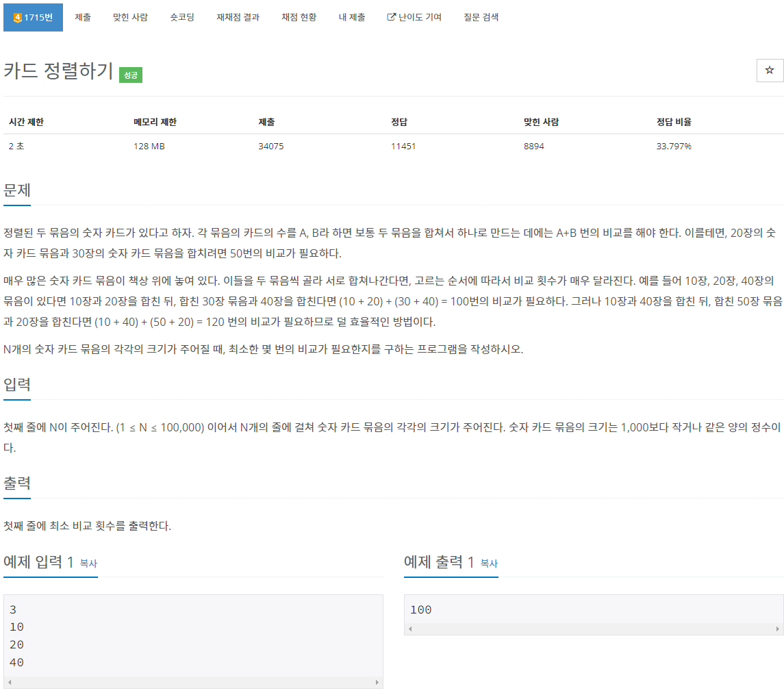Image resolution: width=784 pixels, height=695 pixels.
Task: Click the line 20 in example input
Action: [x=16, y=645]
